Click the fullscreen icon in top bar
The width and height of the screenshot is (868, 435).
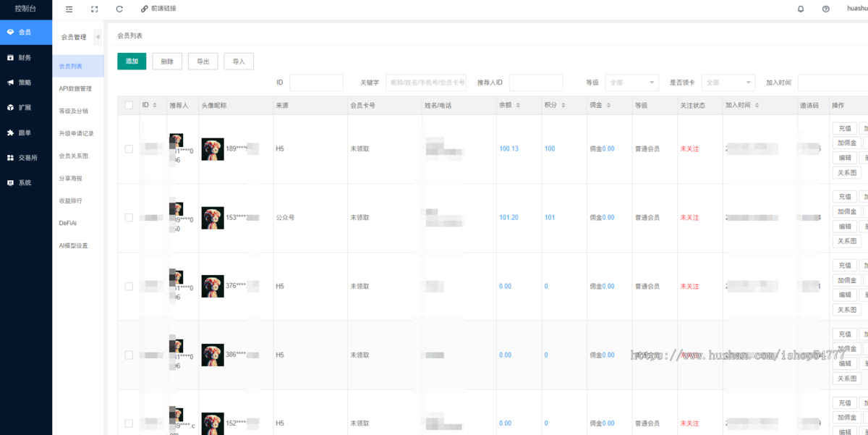click(x=94, y=9)
